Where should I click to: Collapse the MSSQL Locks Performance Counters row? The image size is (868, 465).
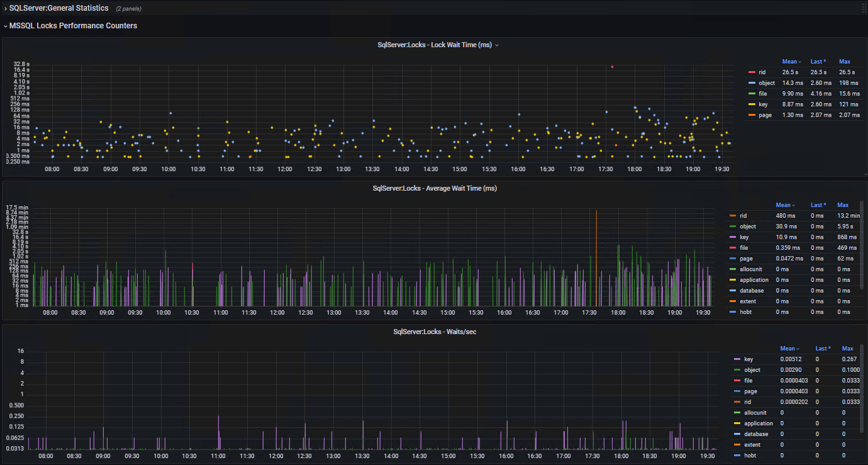(73, 26)
